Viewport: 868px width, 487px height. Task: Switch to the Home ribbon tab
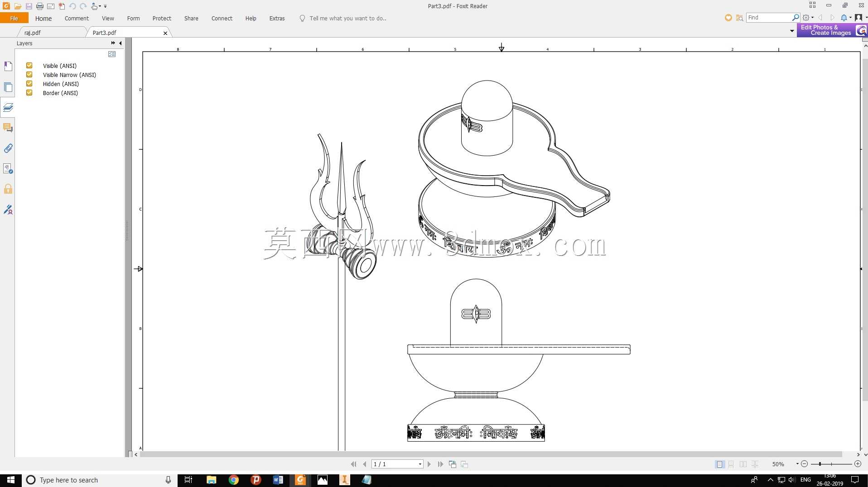[43, 19]
